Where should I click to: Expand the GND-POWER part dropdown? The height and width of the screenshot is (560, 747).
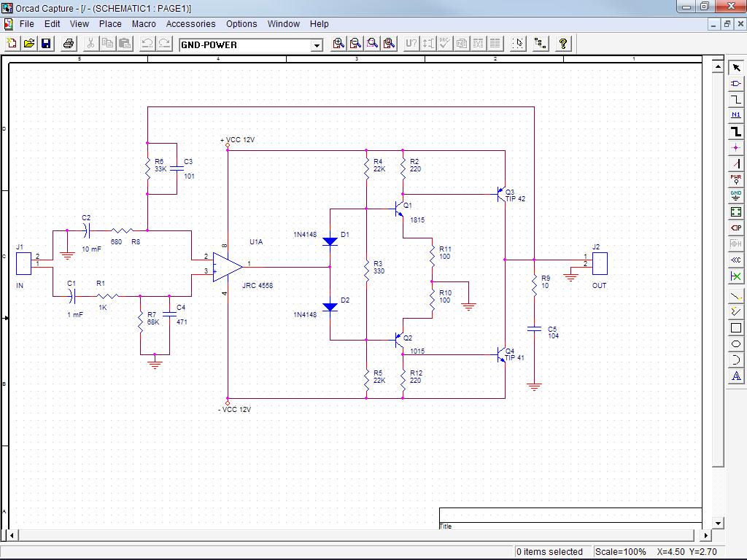tap(317, 45)
